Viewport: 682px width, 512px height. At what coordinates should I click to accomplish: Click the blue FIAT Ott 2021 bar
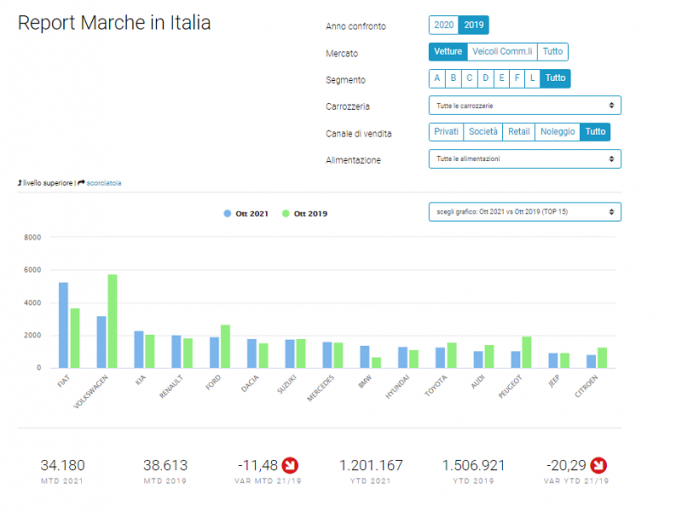[64, 325]
